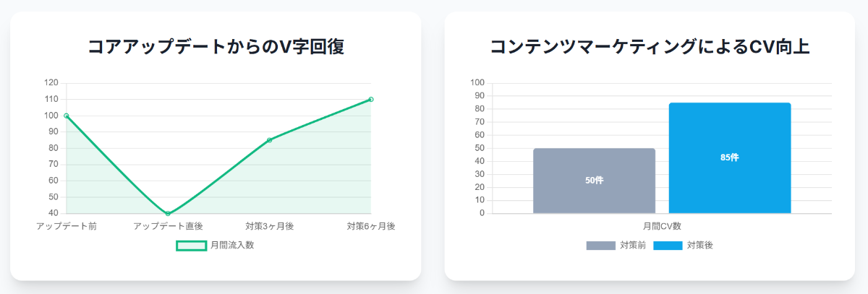This screenshot has height=294, width=868.
Task: Click the コアアップデートからのV字回復 heading
Action: tap(216, 47)
